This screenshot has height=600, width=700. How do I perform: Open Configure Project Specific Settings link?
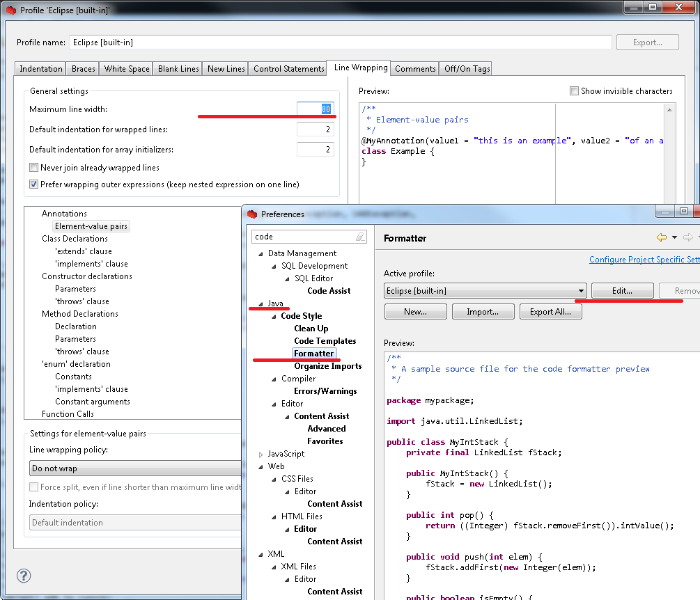coord(644,260)
